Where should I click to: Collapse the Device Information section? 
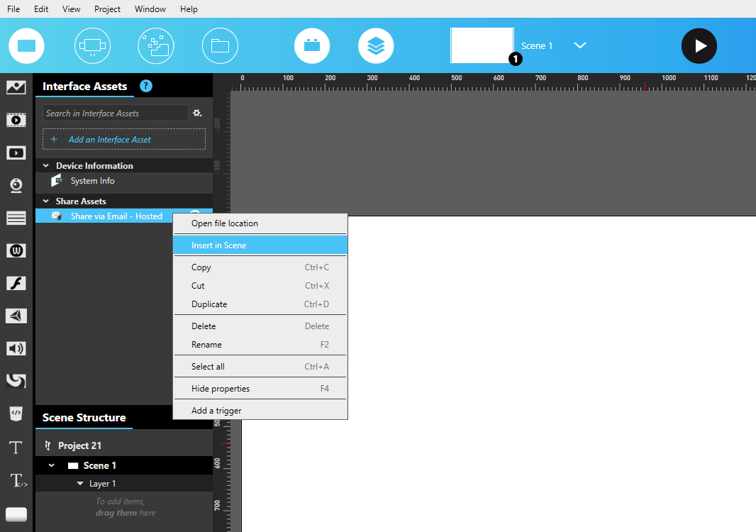[45, 165]
